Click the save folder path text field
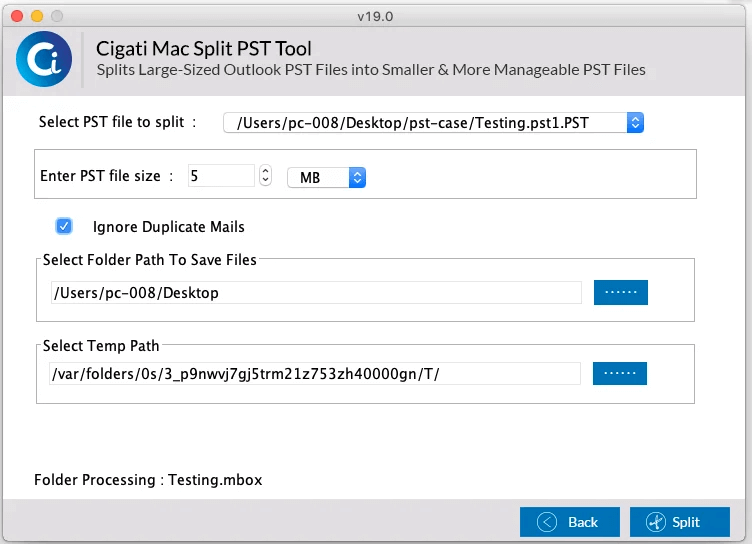Screen dimensions: 752x544 point(316,293)
